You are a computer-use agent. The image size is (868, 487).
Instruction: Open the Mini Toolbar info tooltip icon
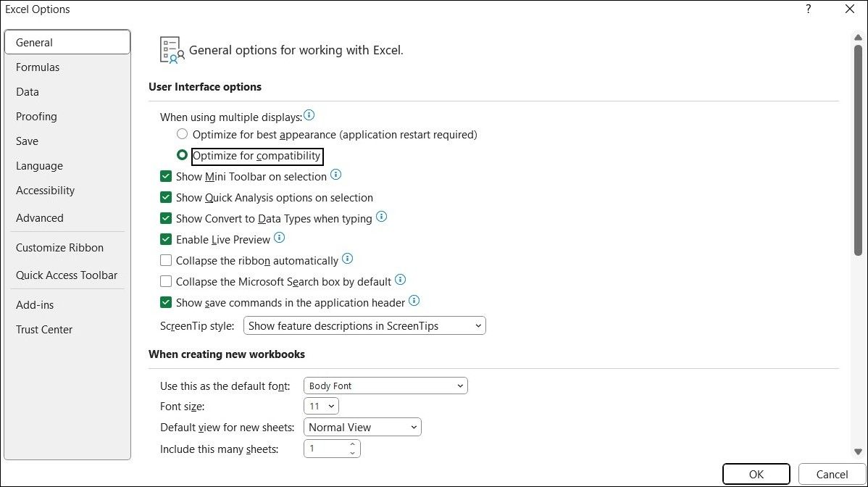click(x=335, y=174)
